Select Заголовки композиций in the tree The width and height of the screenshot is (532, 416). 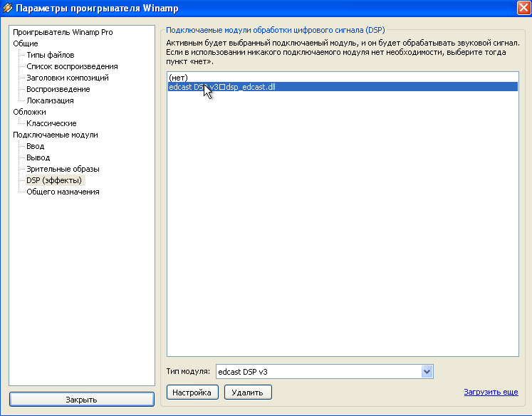pos(68,78)
